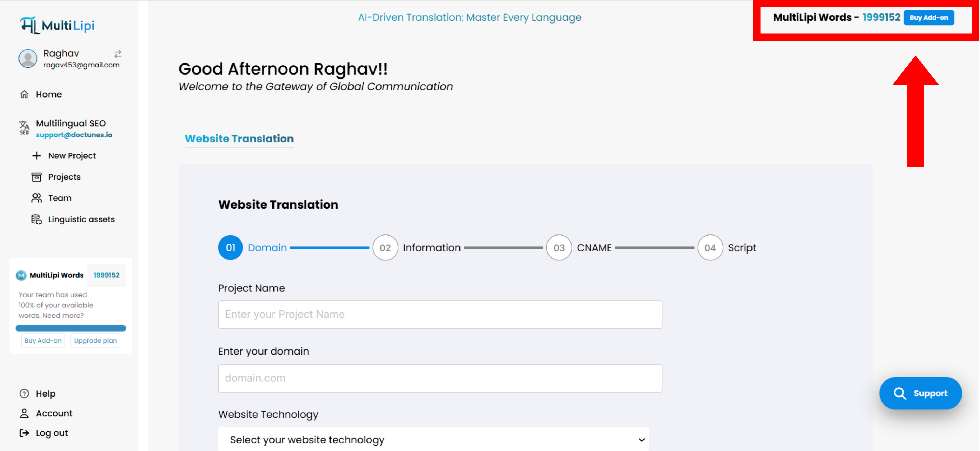This screenshot has width=980, height=451.
Task: Click the MultiLipi Words coin icon
Action: tap(21, 275)
